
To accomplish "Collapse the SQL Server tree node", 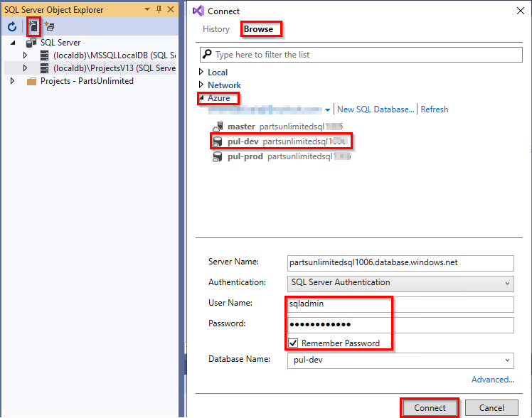I will (x=13, y=43).
